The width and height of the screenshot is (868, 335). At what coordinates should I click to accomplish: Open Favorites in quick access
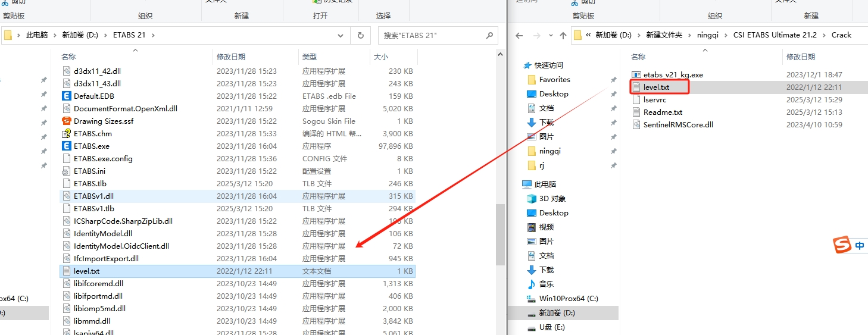pos(554,80)
